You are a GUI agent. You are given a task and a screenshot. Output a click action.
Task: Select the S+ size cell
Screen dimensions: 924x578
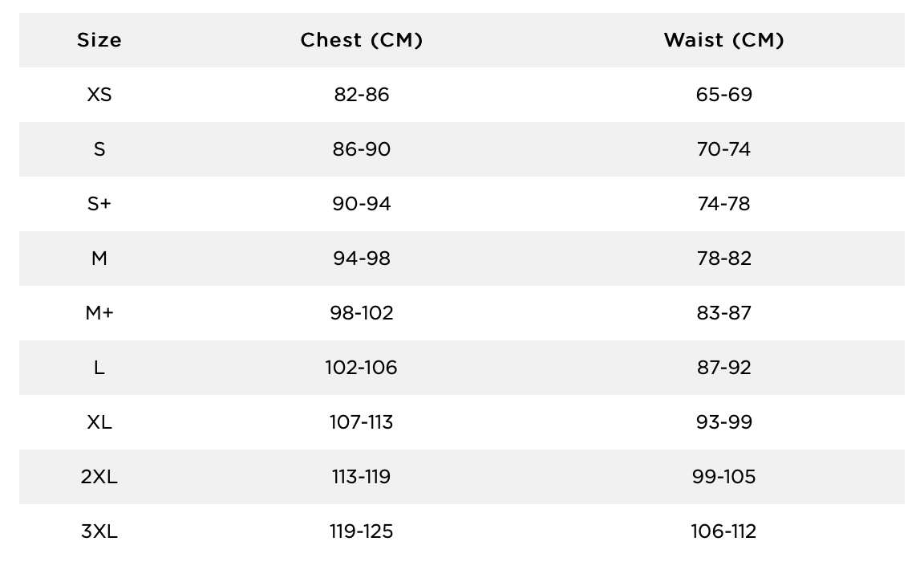click(99, 204)
